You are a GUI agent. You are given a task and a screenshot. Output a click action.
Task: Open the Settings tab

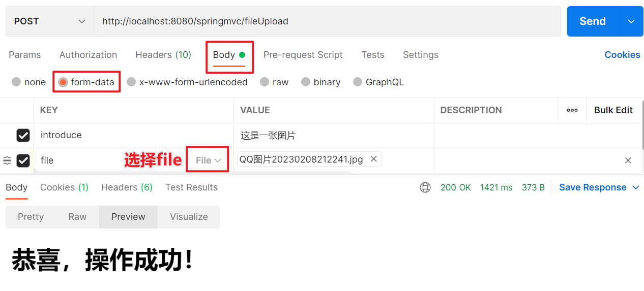pos(421,55)
